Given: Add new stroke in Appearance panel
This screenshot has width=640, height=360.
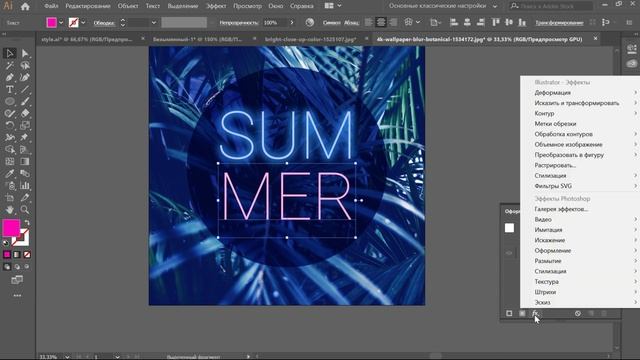Looking at the screenshot, I should click(x=509, y=313).
